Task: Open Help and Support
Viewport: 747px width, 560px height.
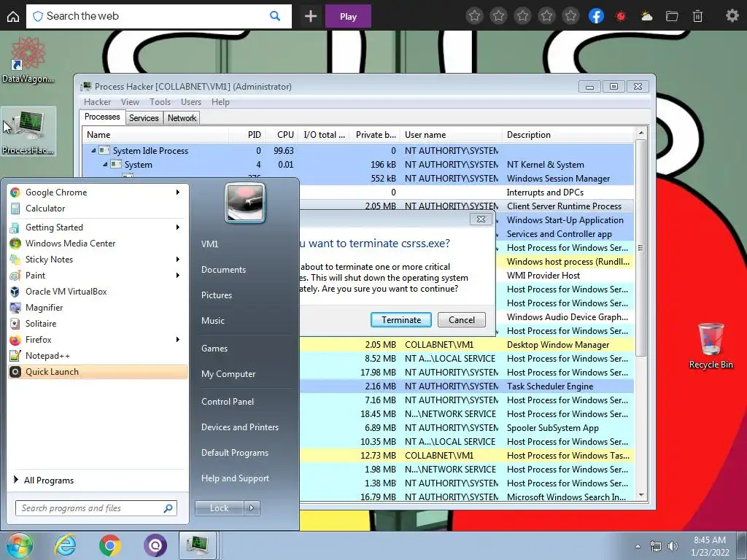Action: point(236,478)
